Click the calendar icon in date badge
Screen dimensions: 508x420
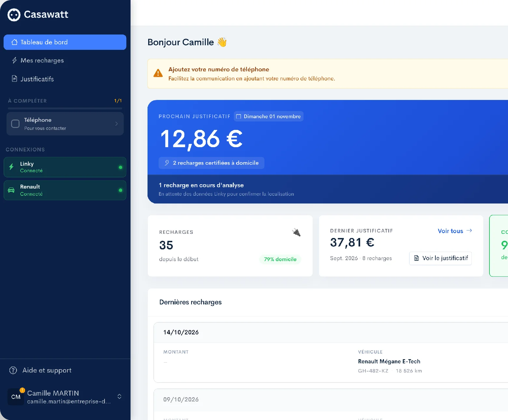(x=239, y=117)
